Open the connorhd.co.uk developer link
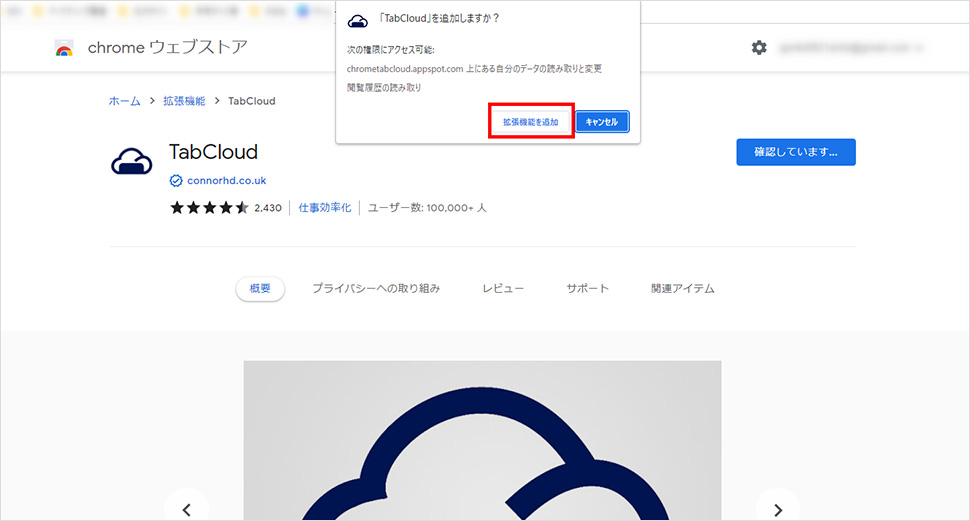 (x=226, y=181)
